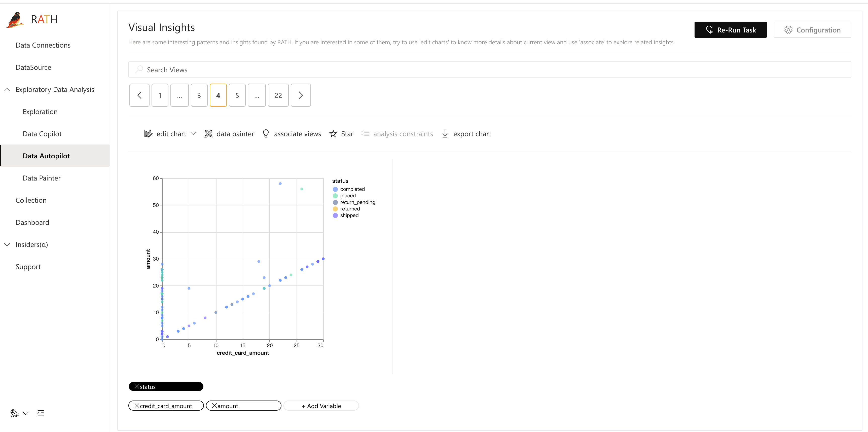The width and height of the screenshot is (868, 432).
Task: Click the associate views lightbulb icon
Action: [266, 133]
